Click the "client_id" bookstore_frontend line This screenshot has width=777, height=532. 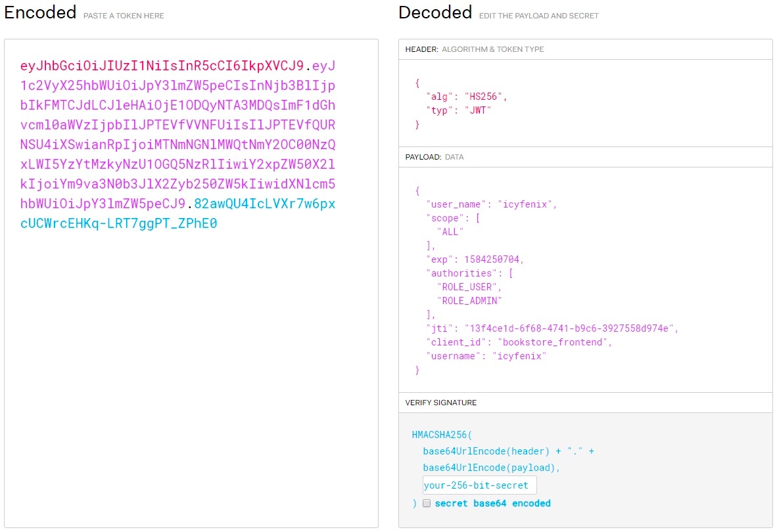click(519, 342)
